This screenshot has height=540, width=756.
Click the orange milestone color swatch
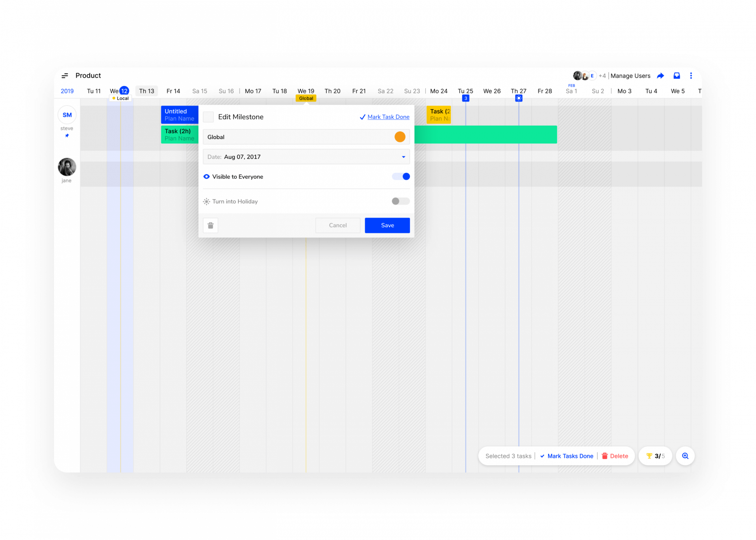[x=400, y=137]
